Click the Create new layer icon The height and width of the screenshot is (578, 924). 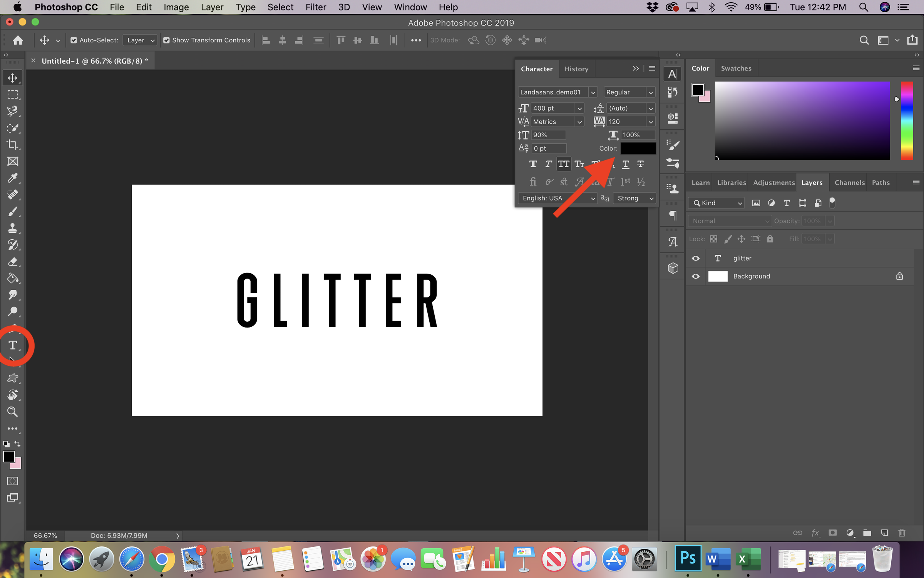coord(884,533)
